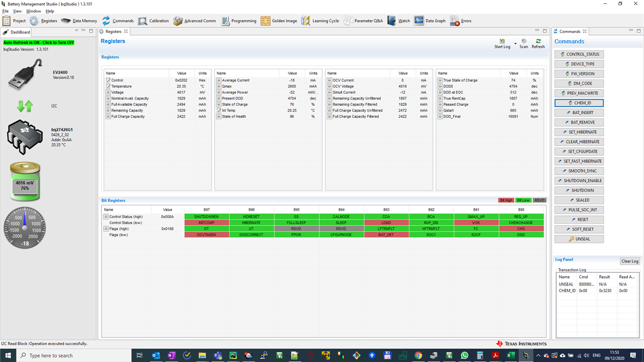Select the DashBoard tab

(x=17, y=32)
